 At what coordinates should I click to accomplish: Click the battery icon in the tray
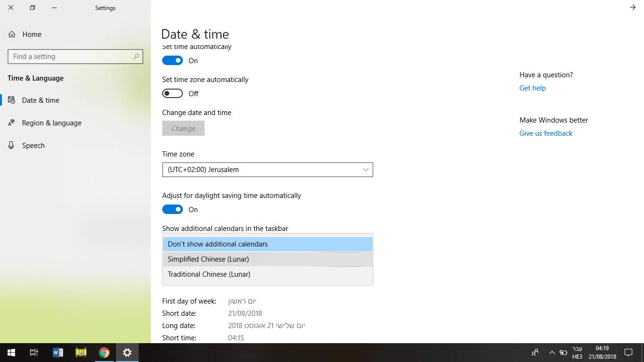563,353
